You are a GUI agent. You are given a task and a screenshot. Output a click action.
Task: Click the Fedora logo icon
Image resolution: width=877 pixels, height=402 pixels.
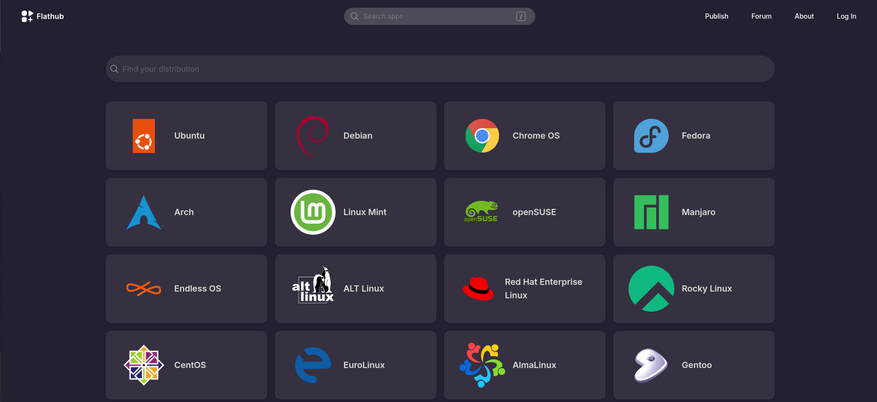(x=651, y=136)
